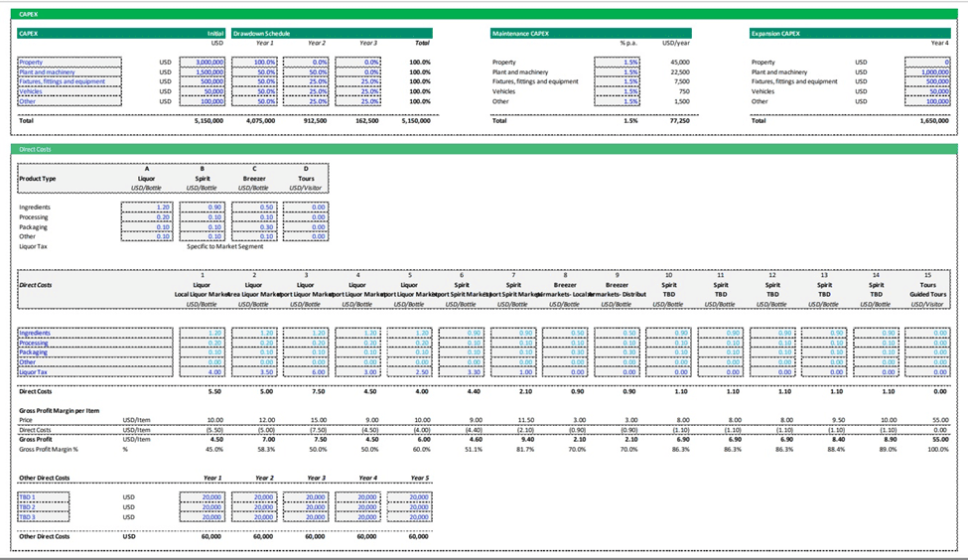This screenshot has height=560, width=968.
Task: Click the 'Specific to Market Segment' note
Action: click(x=224, y=246)
